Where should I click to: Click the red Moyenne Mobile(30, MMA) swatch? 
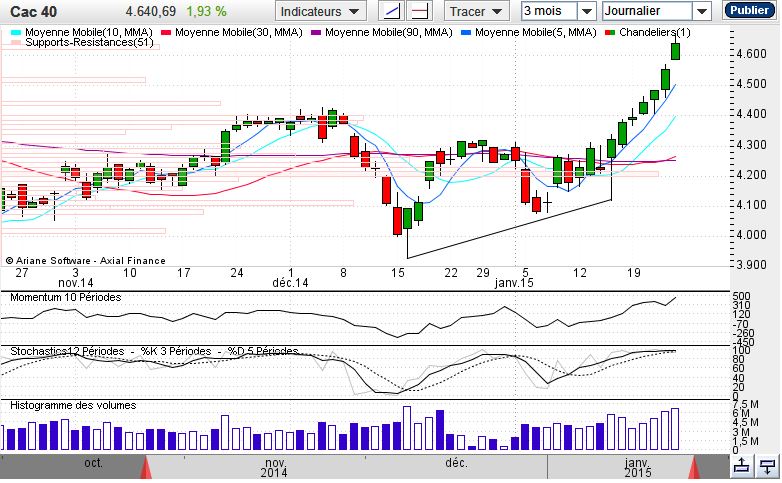pos(166,33)
